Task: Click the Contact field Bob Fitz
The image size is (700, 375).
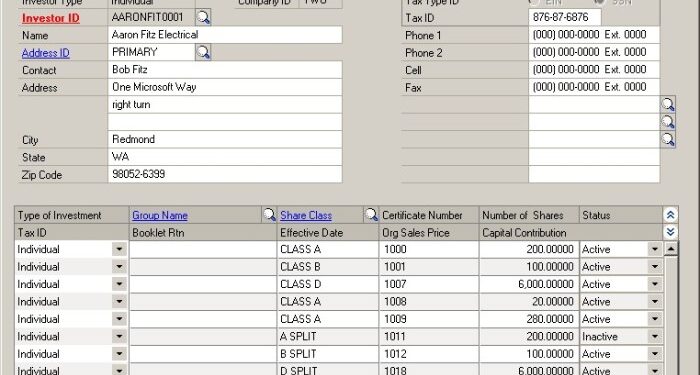Action: tap(225, 70)
